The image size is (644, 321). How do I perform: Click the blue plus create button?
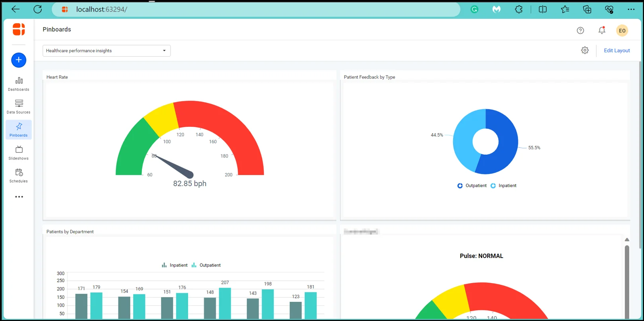19,60
